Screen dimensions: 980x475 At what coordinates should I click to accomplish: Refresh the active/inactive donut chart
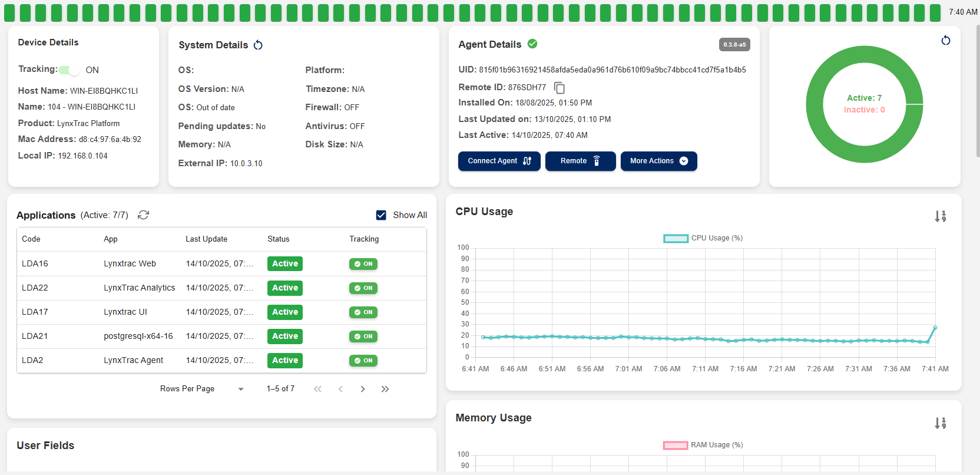tap(945, 41)
